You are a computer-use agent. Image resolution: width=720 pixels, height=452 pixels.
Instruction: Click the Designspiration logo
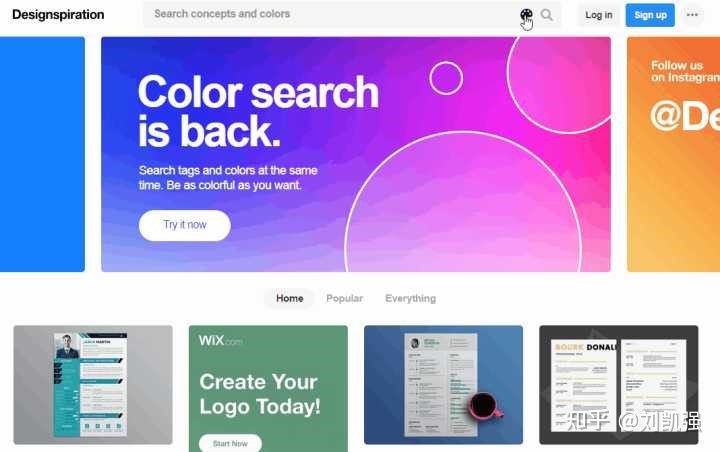coord(58,14)
